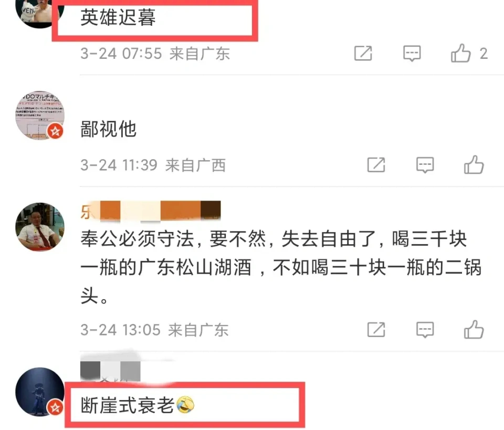Viewport: 504px width, 430px height.
Task: Open avatar of man in red tie
Action: coord(40,227)
